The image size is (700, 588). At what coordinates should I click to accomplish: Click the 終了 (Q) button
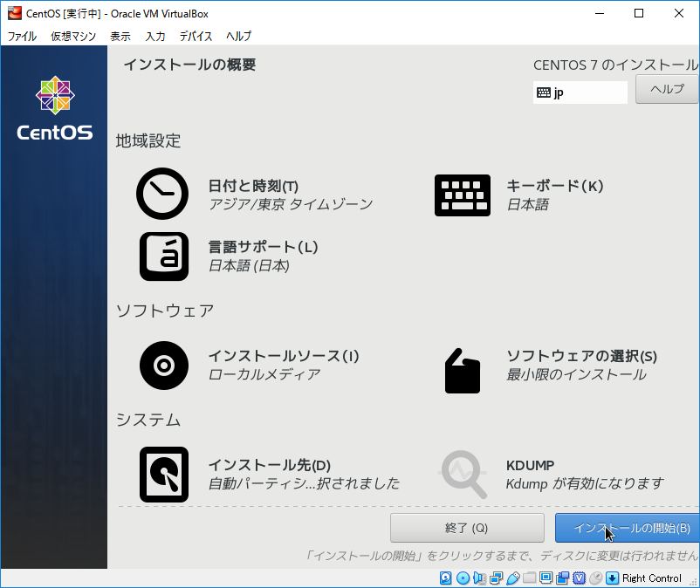click(x=467, y=528)
